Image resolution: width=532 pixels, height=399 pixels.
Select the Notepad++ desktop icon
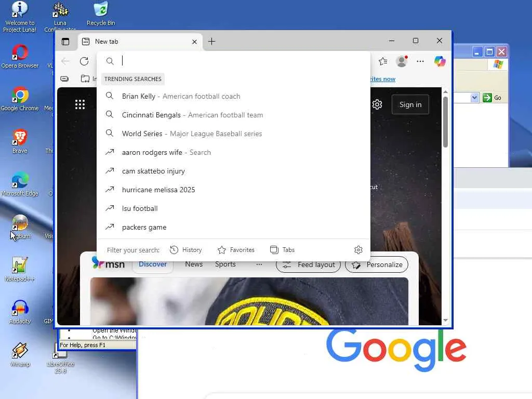pyautogui.click(x=20, y=270)
